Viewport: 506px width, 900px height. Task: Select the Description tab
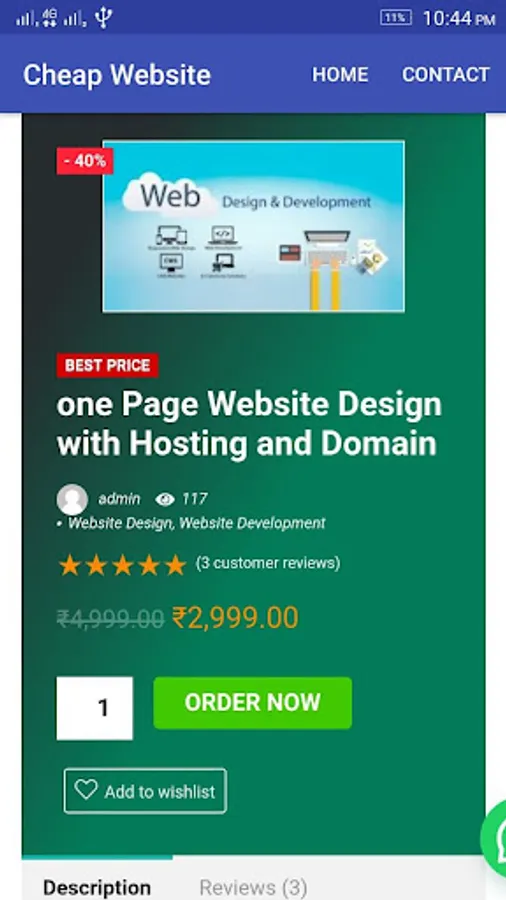(x=97, y=887)
